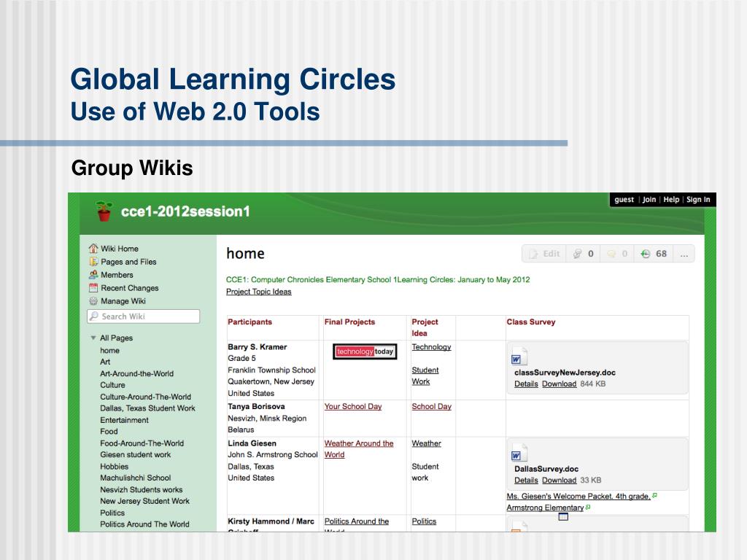Click the wiki title cce1-2012session1
747x560 pixels.
click(185, 211)
